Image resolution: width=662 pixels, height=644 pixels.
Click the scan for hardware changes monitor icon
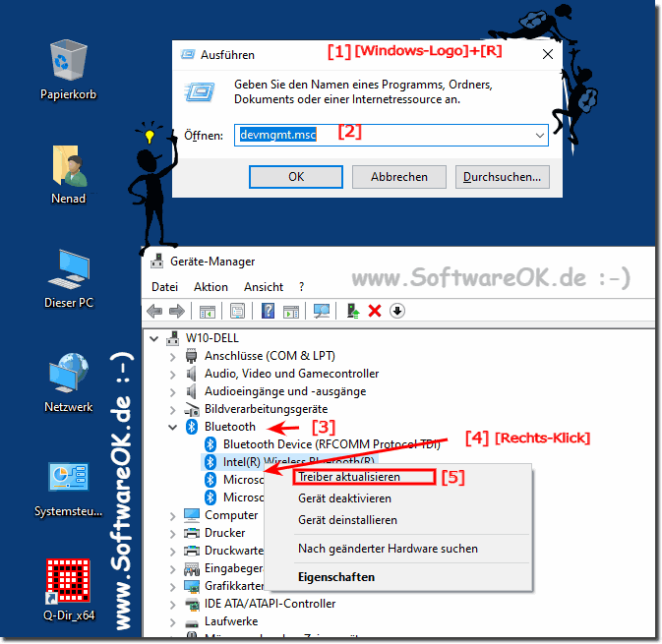(322, 312)
